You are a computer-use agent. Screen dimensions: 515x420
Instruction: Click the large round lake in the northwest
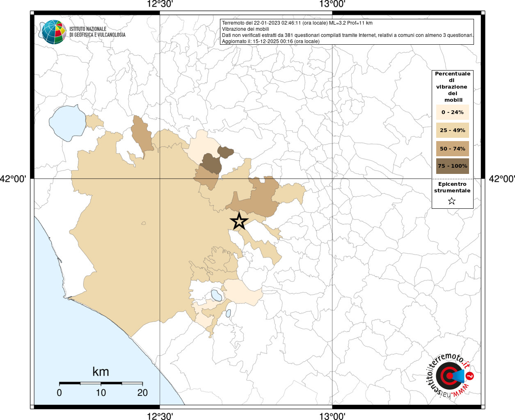68,123
